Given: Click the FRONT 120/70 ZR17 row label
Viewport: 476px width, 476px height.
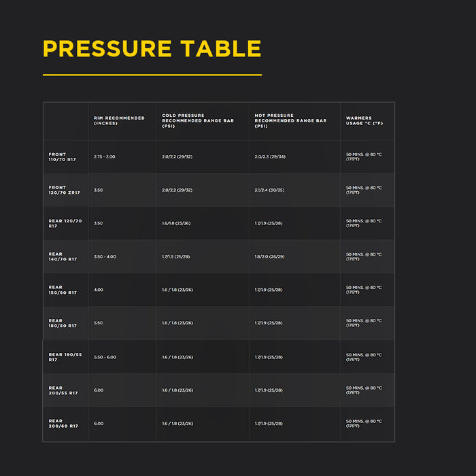Looking at the screenshot, I should point(64,190).
